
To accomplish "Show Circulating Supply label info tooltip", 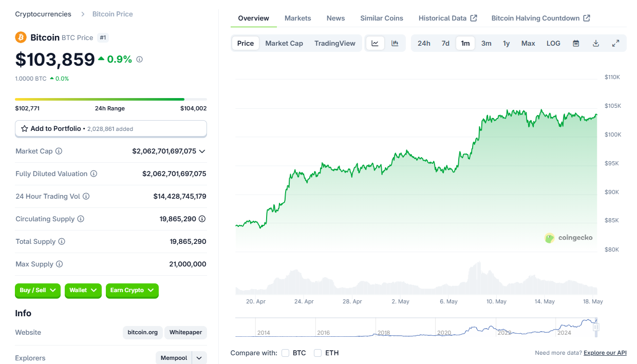I will 81,219.
